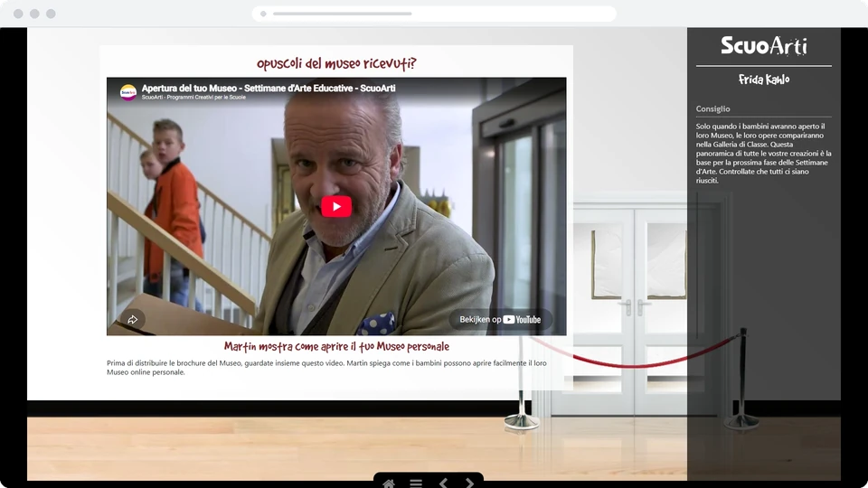Viewport: 868px width, 488px height.
Task: Play the YouTube video
Action: point(336,206)
